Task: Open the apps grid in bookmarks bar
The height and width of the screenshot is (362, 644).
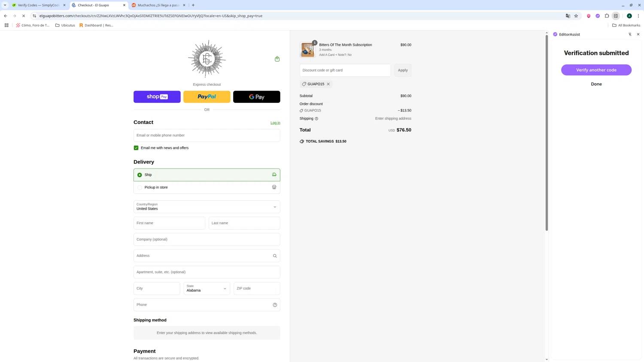Action: coord(6,25)
